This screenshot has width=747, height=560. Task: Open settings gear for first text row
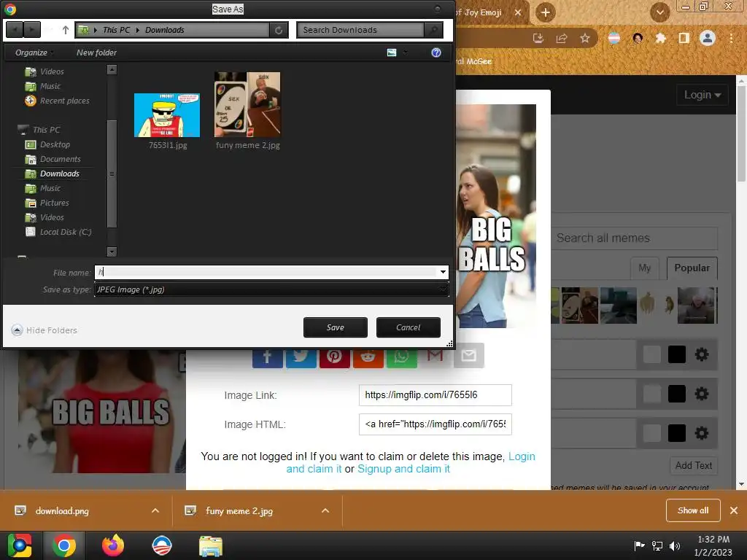coord(701,354)
